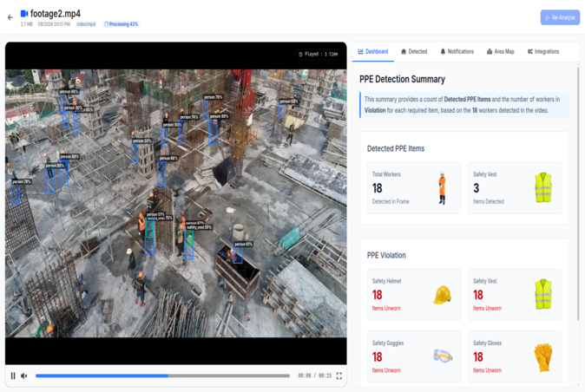The image size is (585, 392).
Task: Click the footage2.mp4 video file icon
Action: click(24, 14)
